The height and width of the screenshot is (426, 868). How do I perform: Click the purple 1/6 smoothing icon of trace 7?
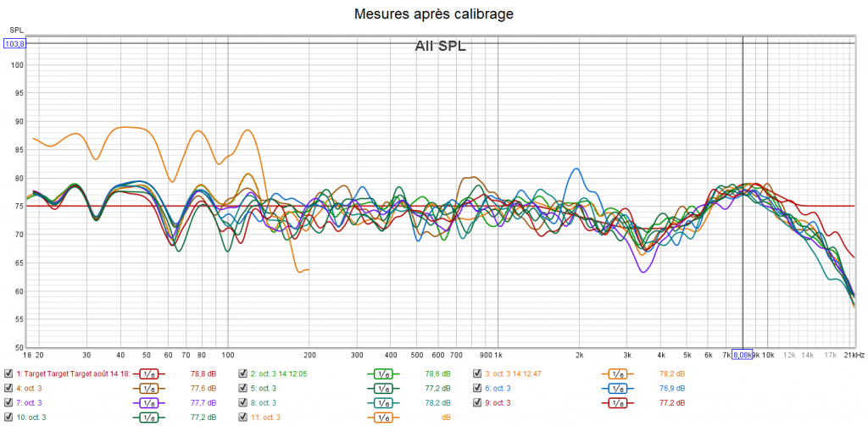147,402
